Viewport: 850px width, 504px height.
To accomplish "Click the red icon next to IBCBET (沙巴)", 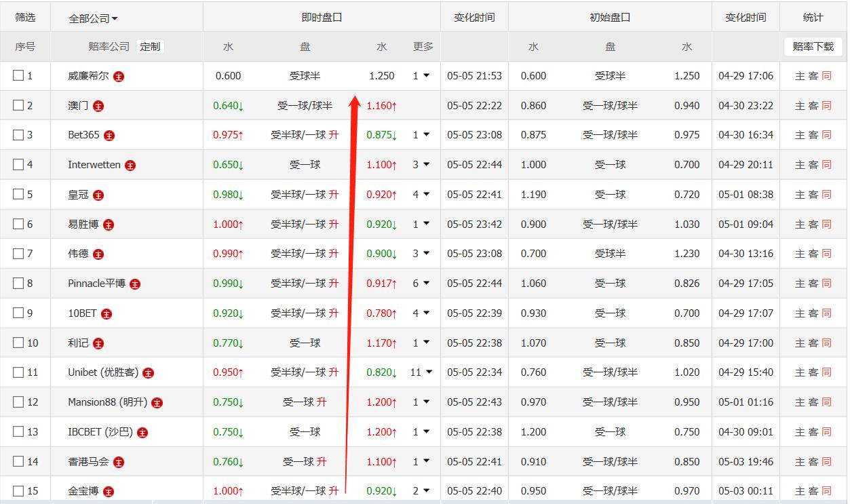I will (x=142, y=433).
